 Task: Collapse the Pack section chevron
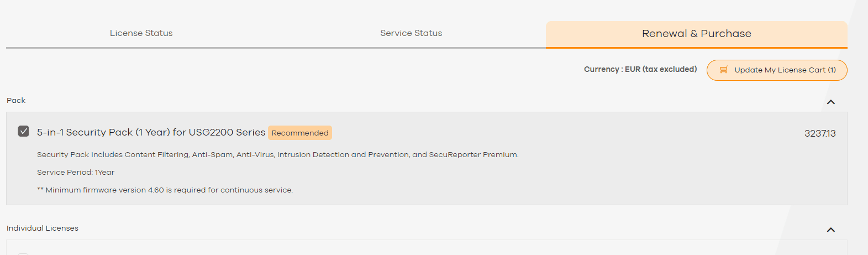[830, 102]
